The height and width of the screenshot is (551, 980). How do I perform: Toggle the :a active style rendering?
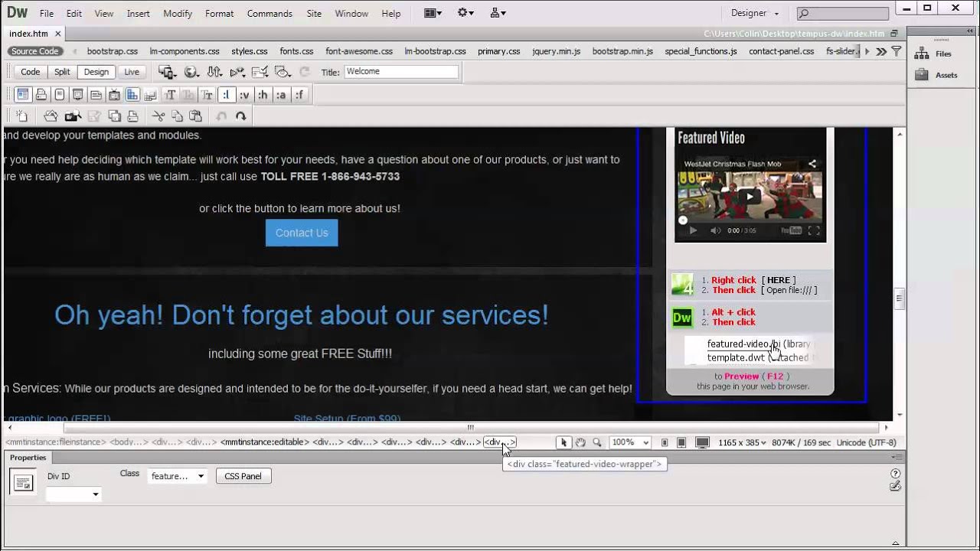(x=281, y=95)
